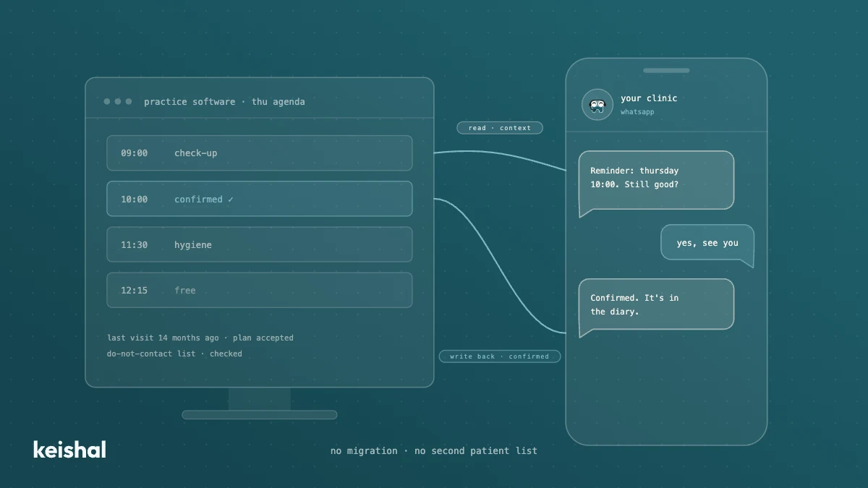Select the 10:00 confirmed appointment row
Image resolution: width=868 pixels, height=488 pixels.
[x=260, y=199]
